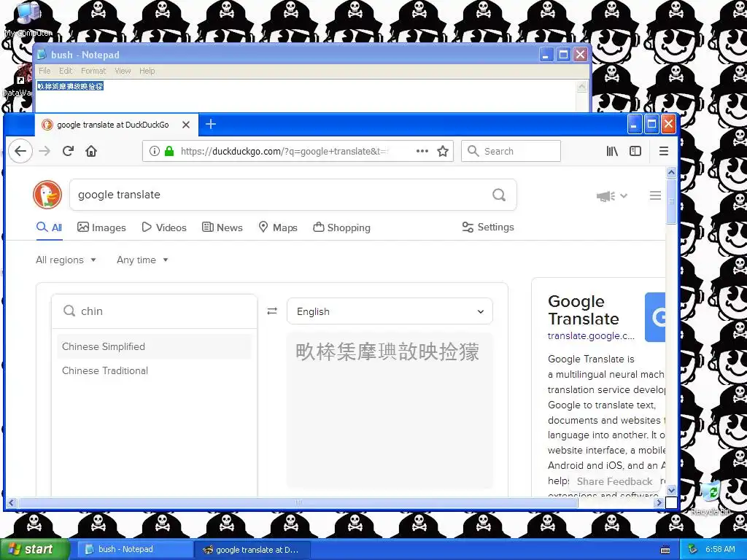The height and width of the screenshot is (560, 747).
Task: Toggle the sidebar icon in Firefox toolbar
Action: (635, 151)
